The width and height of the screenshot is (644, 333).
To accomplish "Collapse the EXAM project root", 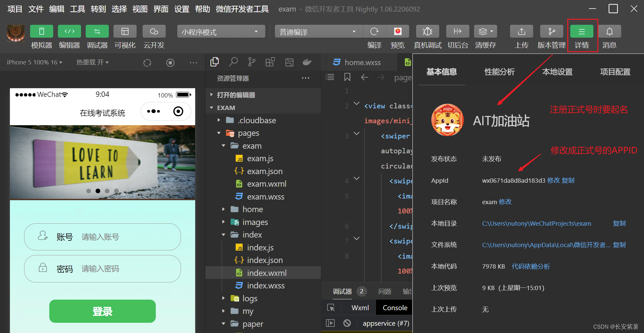I will 263,108.
